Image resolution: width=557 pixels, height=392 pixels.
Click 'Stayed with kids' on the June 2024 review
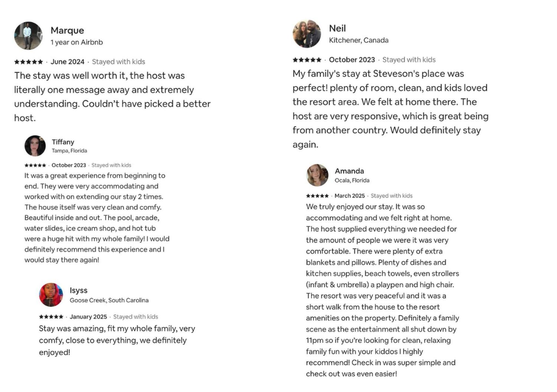point(118,62)
